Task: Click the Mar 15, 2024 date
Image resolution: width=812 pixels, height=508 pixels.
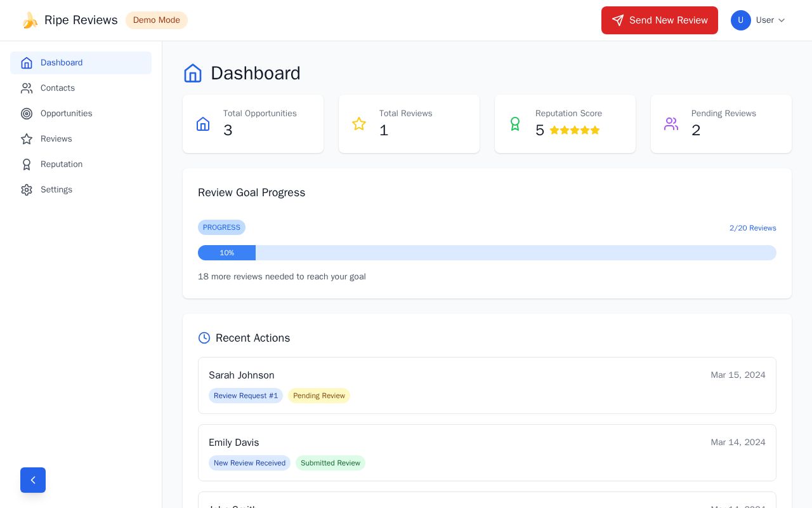Action: point(738,375)
